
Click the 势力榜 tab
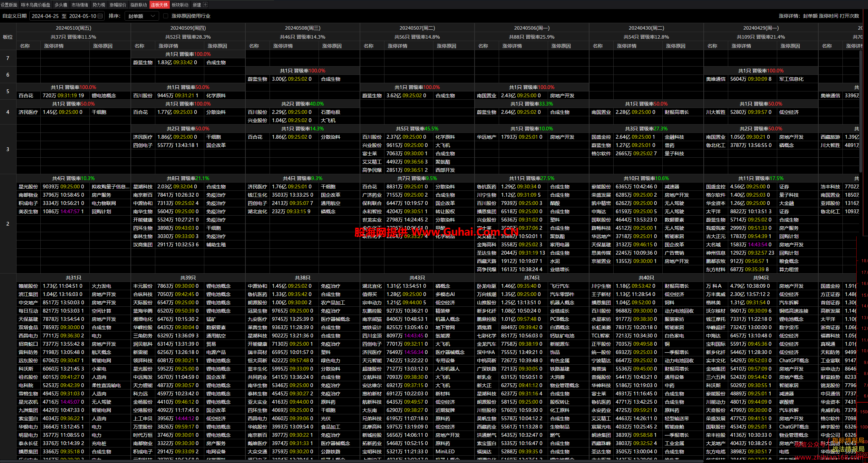[x=99, y=5]
